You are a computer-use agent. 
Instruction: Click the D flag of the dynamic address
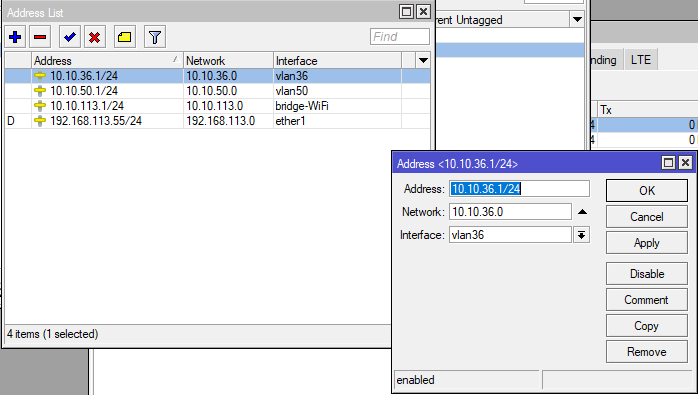pyautogui.click(x=11, y=121)
